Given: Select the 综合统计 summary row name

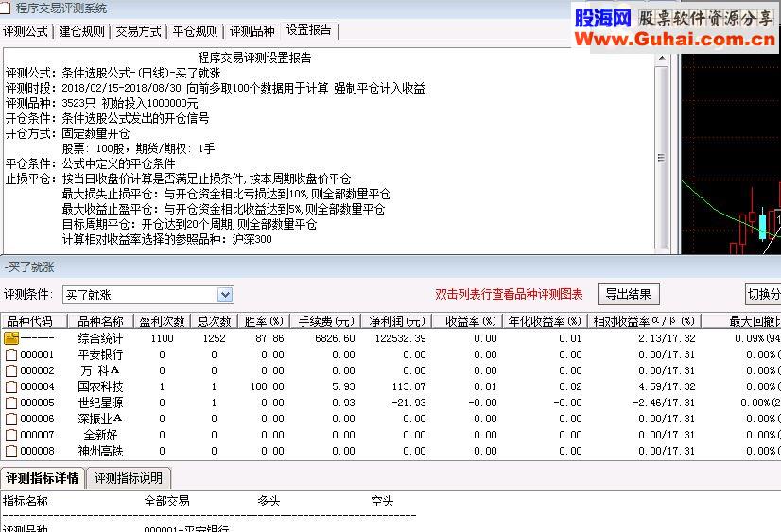Looking at the screenshot, I should coord(100,338).
